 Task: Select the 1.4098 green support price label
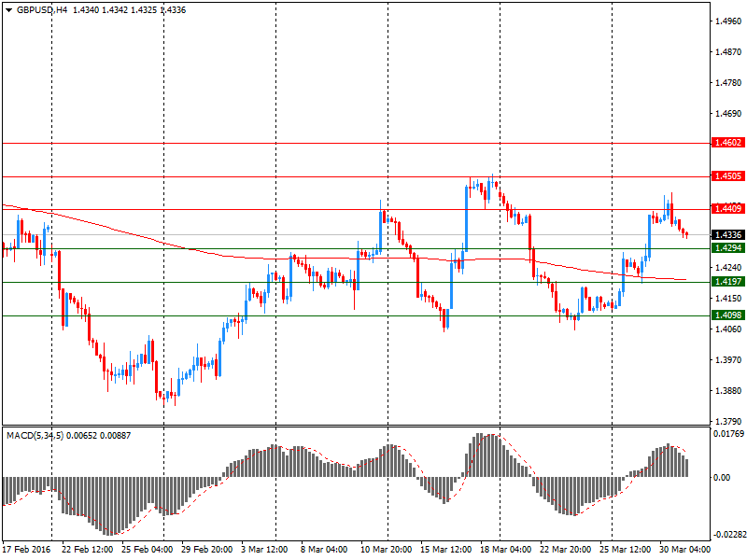tap(728, 315)
